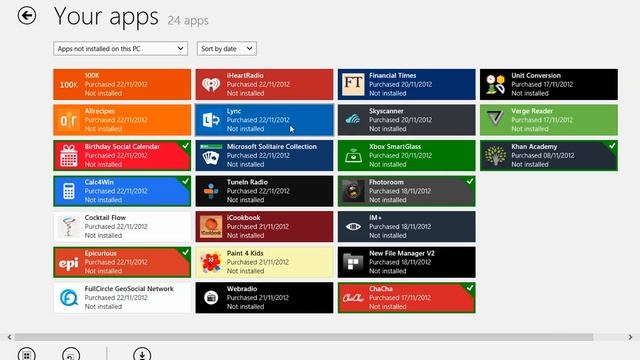Uncheck the ChaCha selection checkmark
This screenshot has height=360, width=640.
tap(470, 288)
